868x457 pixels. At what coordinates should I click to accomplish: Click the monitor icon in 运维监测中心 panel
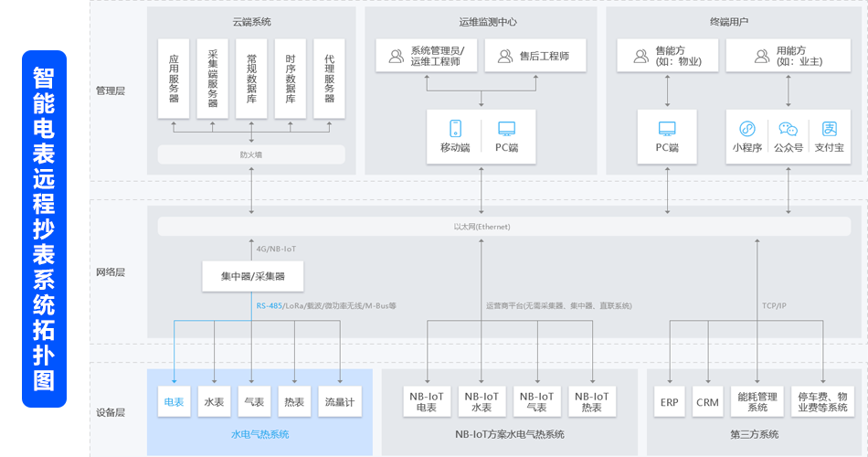(506, 129)
